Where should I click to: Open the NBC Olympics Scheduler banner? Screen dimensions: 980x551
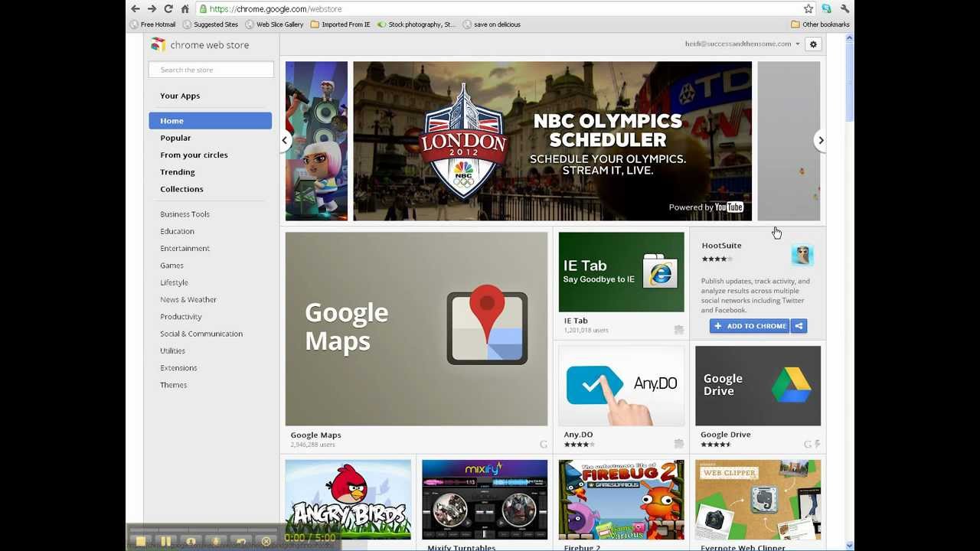click(x=552, y=141)
